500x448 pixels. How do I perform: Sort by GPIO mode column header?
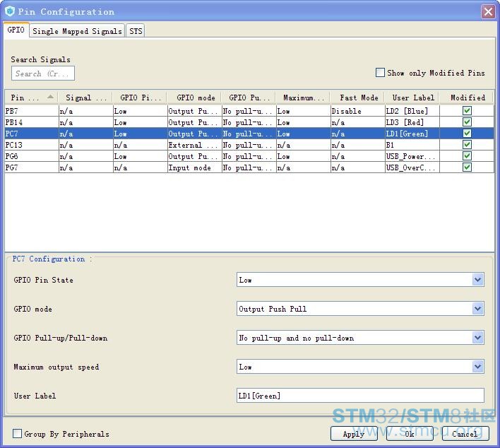(194, 98)
